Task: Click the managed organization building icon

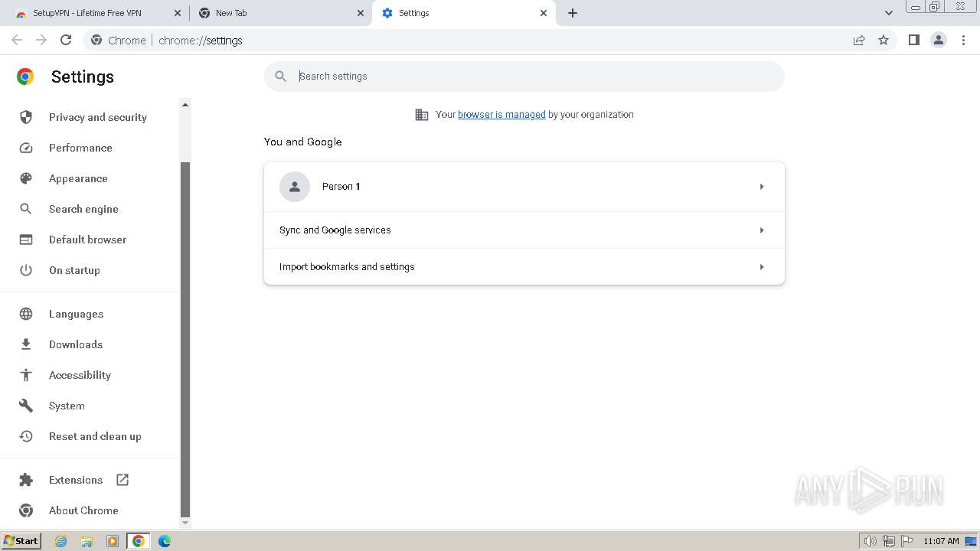Action: [422, 115]
